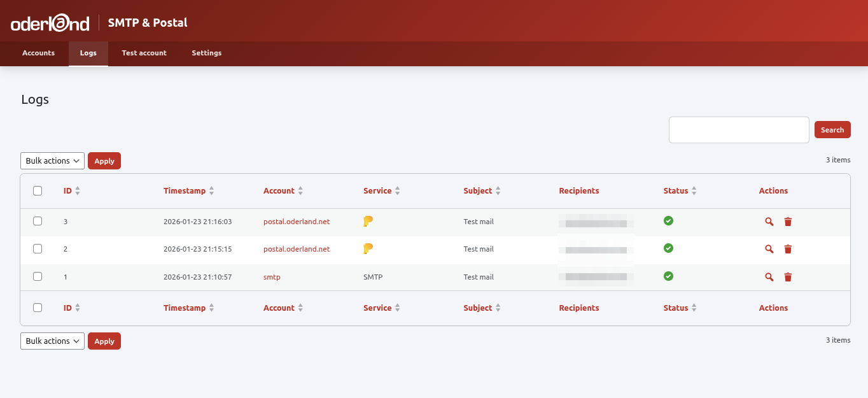Open the magnifier view icon for log ID 3
Image resolution: width=868 pixels, height=398 pixels.
pyautogui.click(x=769, y=222)
